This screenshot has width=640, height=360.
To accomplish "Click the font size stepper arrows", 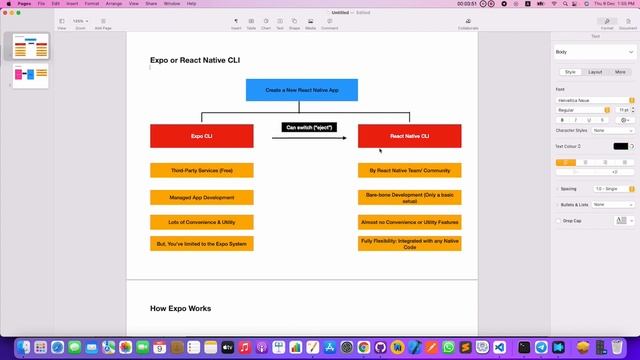I will 633,110.
